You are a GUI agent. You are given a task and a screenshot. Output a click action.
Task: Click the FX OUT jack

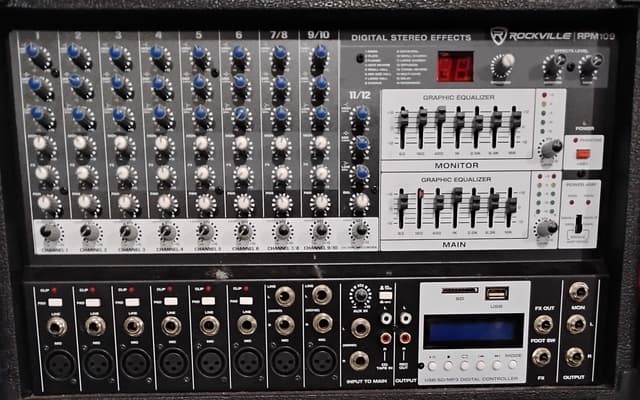(x=543, y=324)
